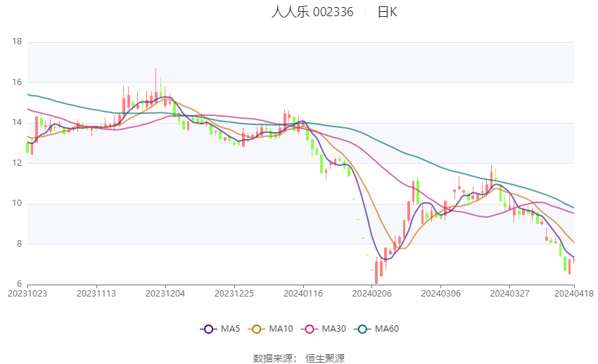Image resolution: width=598 pixels, height=364 pixels.
Task: Toggle the MA60 legend series
Action: coord(376,329)
